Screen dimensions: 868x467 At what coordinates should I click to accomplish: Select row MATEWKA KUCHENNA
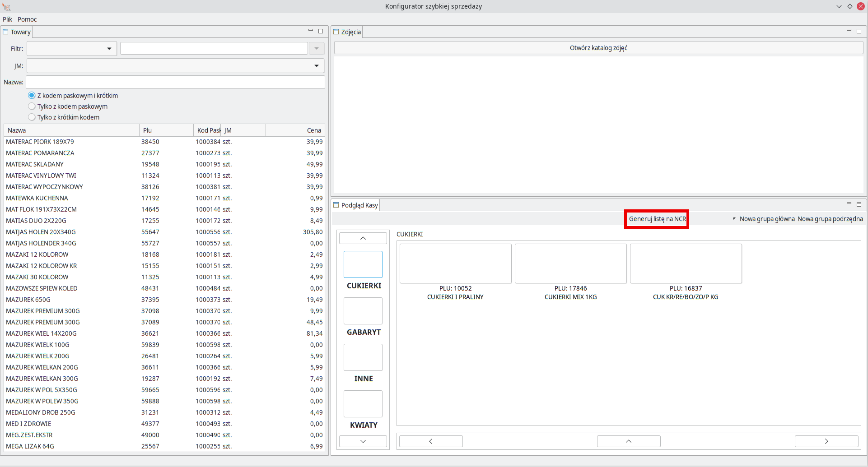click(x=164, y=198)
